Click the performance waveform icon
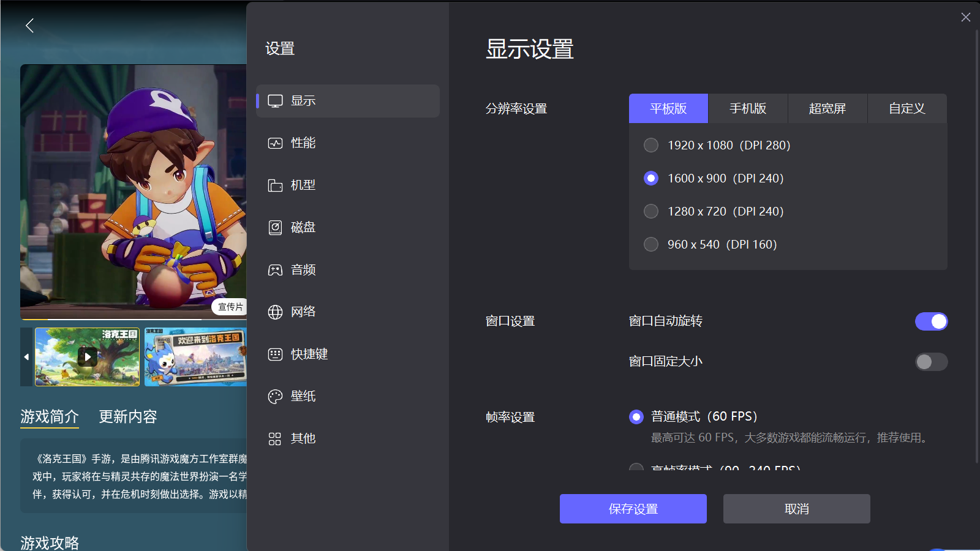980x551 pixels. (x=275, y=143)
